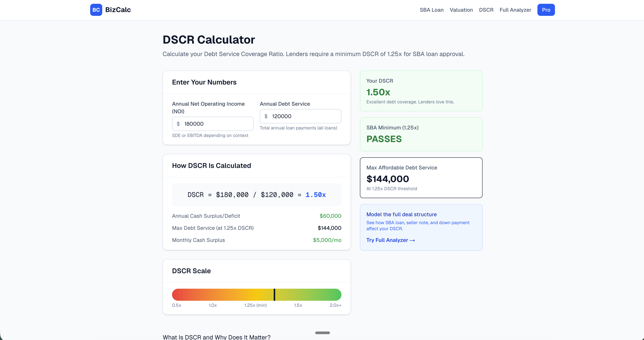Click the Model the full deal structure heading

[x=401, y=214]
